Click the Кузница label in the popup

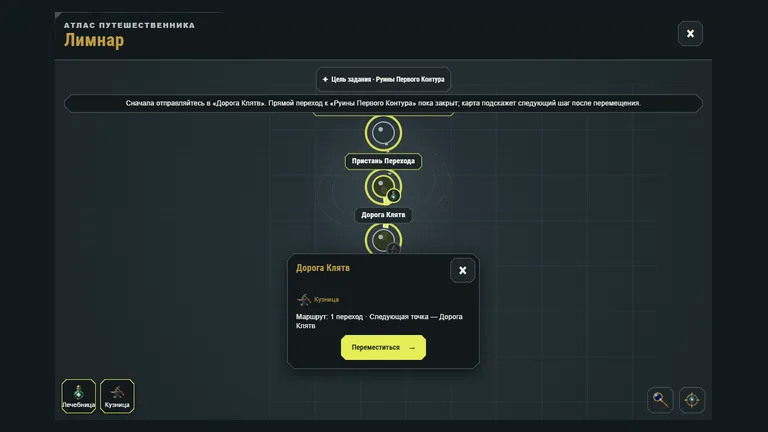(x=326, y=299)
